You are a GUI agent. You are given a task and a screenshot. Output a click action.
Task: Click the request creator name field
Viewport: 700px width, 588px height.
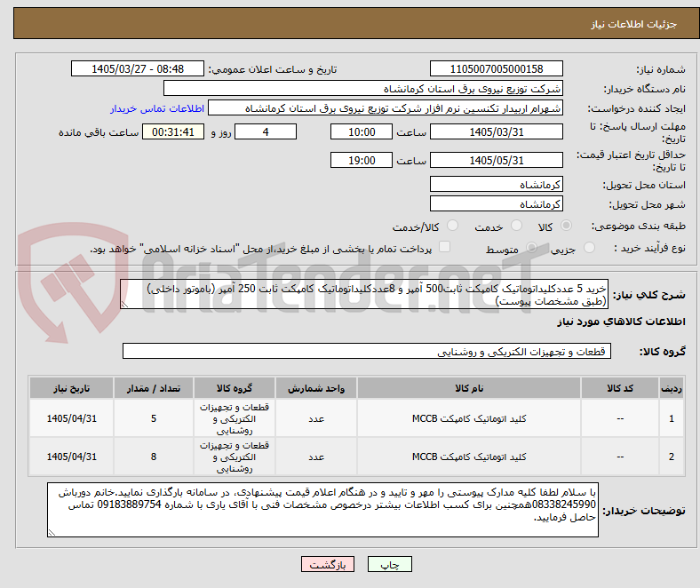[386, 108]
